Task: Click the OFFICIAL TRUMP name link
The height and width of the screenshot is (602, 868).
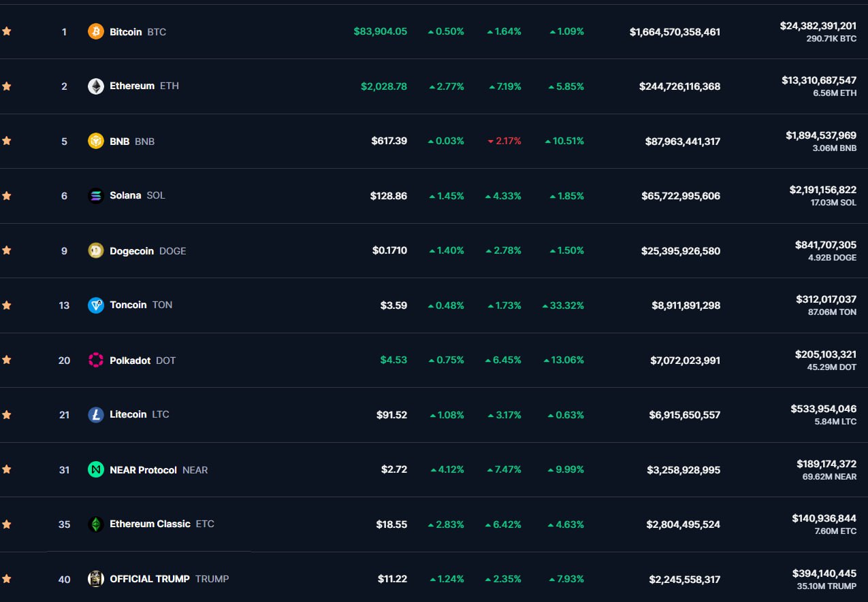Action: 150,579
